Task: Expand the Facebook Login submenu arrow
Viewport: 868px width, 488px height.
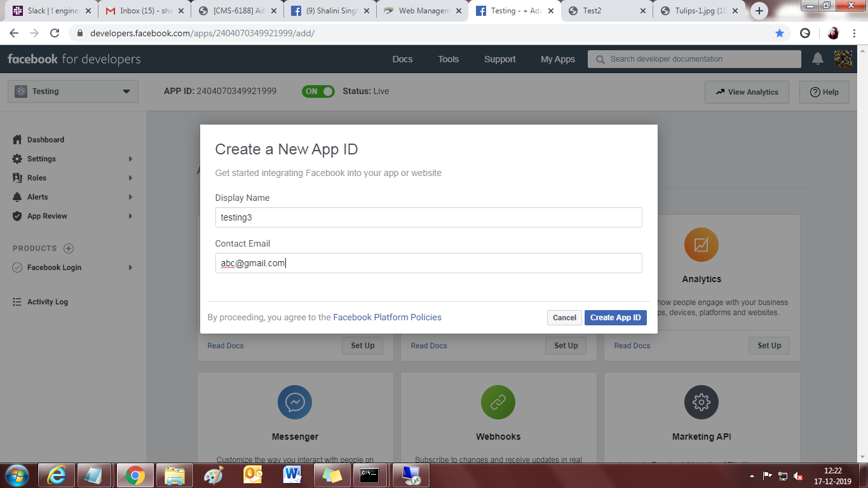Action: 130,268
